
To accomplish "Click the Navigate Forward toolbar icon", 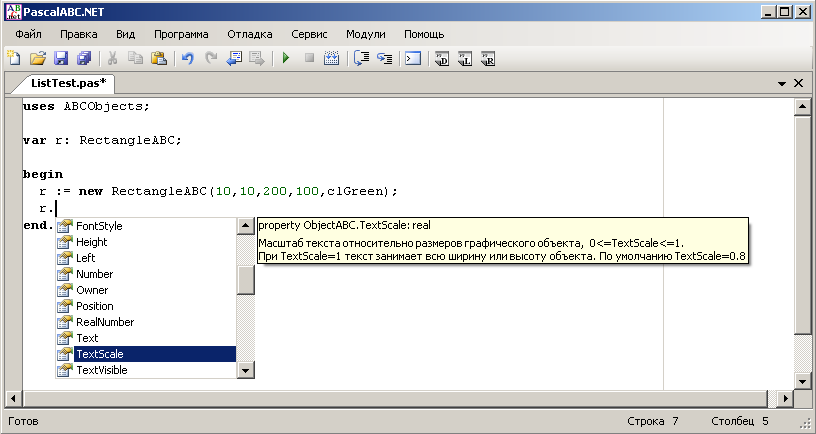I will tap(257, 58).
